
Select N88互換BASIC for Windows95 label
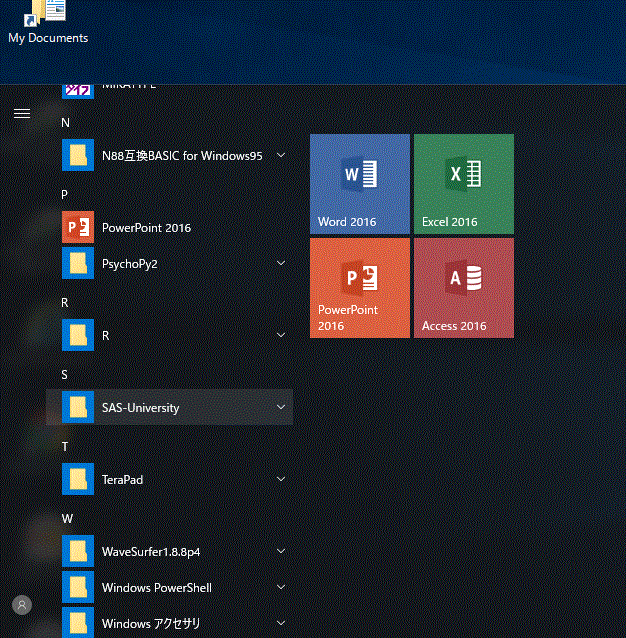[182, 156]
